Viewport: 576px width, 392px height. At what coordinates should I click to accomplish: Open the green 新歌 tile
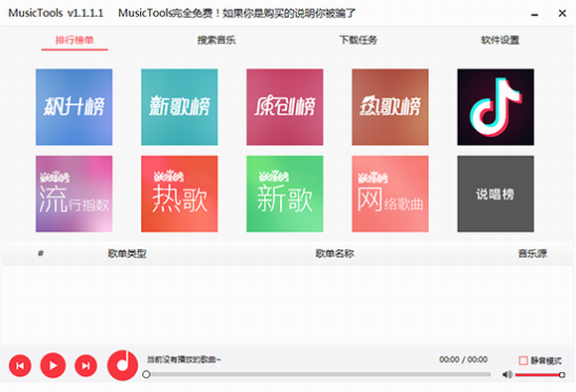[x=285, y=194]
